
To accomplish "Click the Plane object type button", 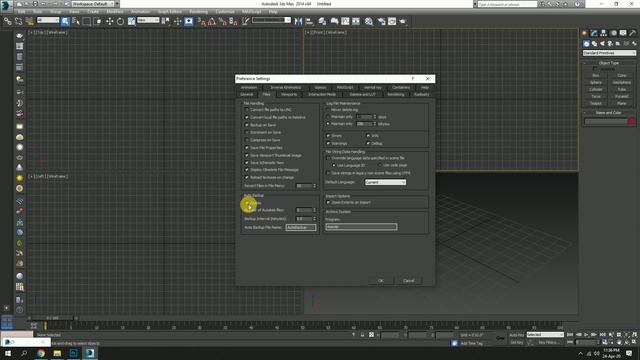I will click(622, 104).
